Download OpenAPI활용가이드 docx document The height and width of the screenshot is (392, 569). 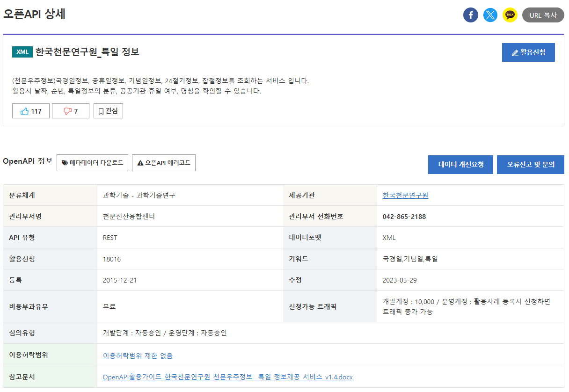[x=227, y=377]
